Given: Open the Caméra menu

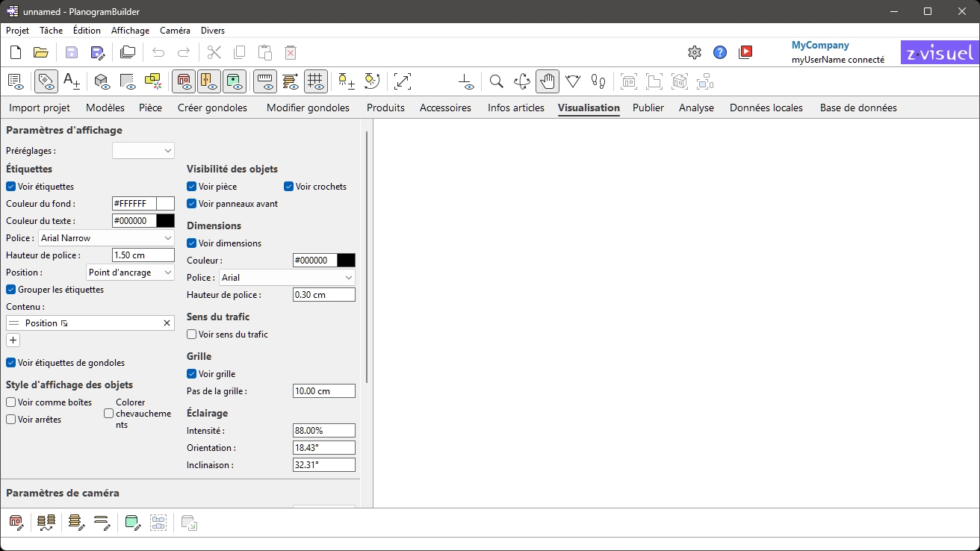Looking at the screenshot, I should click(175, 31).
